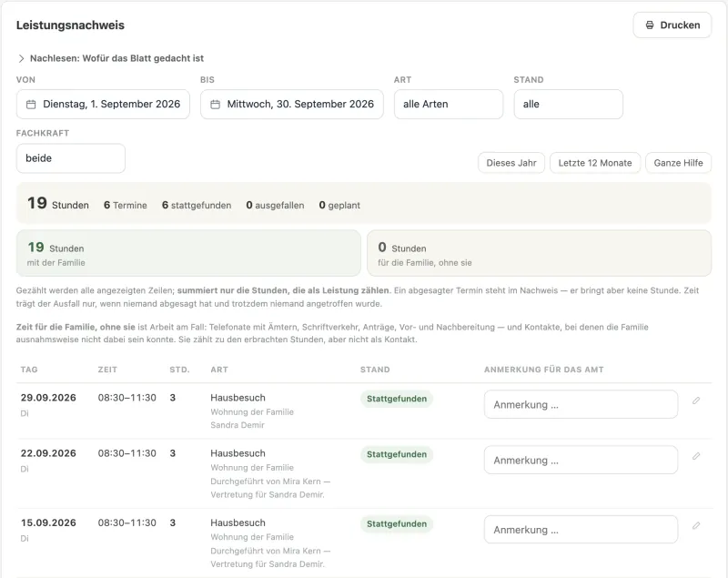Click calendar icon in BIS field
The image size is (728, 578).
pos(215,105)
